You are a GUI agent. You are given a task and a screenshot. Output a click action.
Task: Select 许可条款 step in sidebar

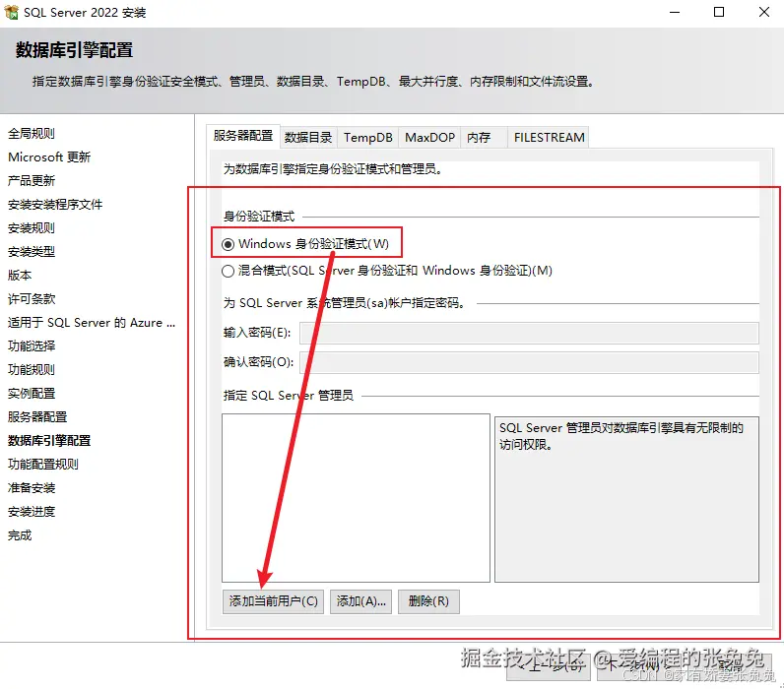pos(31,299)
